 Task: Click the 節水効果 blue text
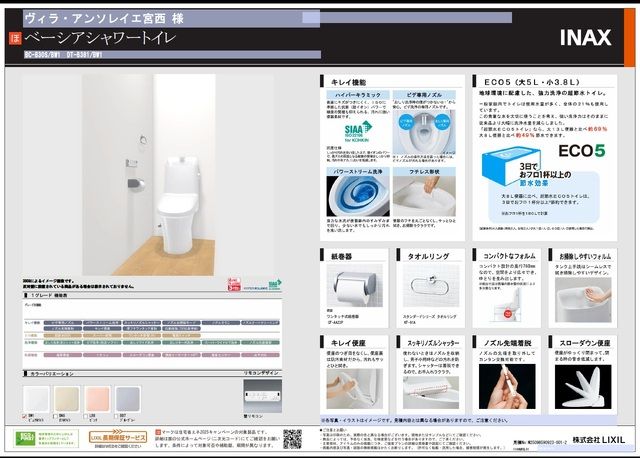[x=534, y=183]
